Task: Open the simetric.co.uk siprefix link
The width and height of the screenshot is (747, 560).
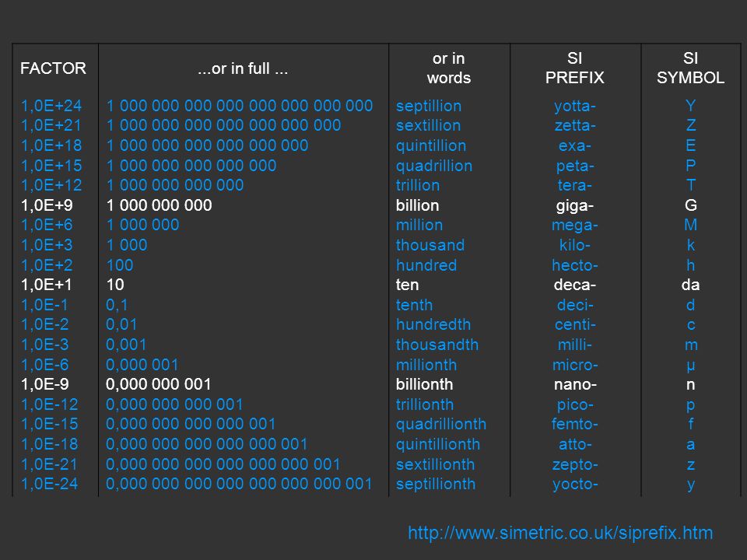Action: click(x=560, y=533)
